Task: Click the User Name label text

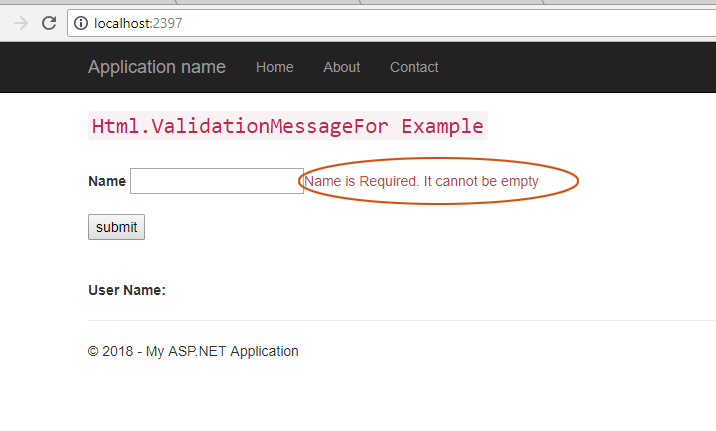Action: point(126,290)
